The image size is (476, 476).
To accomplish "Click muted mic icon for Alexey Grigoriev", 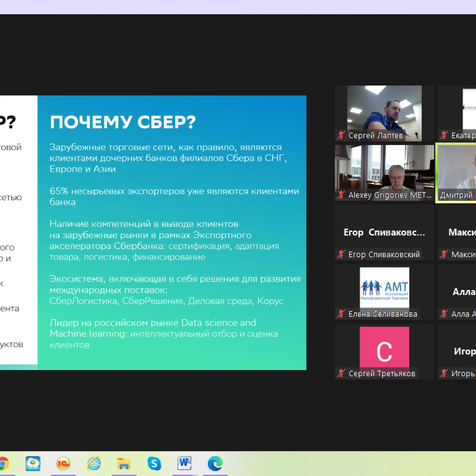I will [341, 195].
